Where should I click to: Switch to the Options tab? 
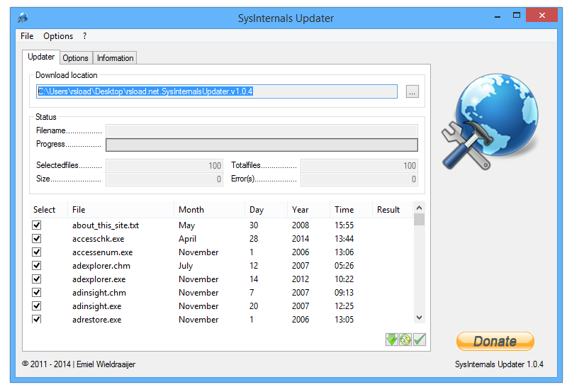75,58
